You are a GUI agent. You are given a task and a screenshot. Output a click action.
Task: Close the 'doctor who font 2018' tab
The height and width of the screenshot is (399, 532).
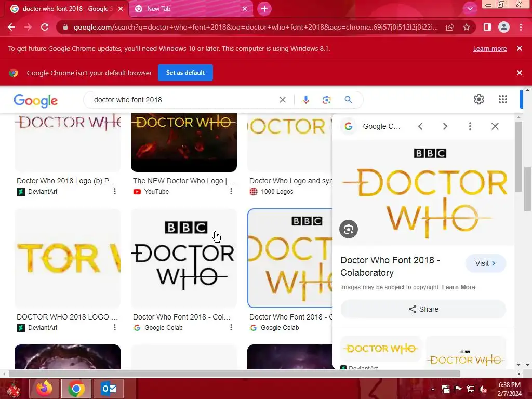pyautogui.click(x=121, y=9)
